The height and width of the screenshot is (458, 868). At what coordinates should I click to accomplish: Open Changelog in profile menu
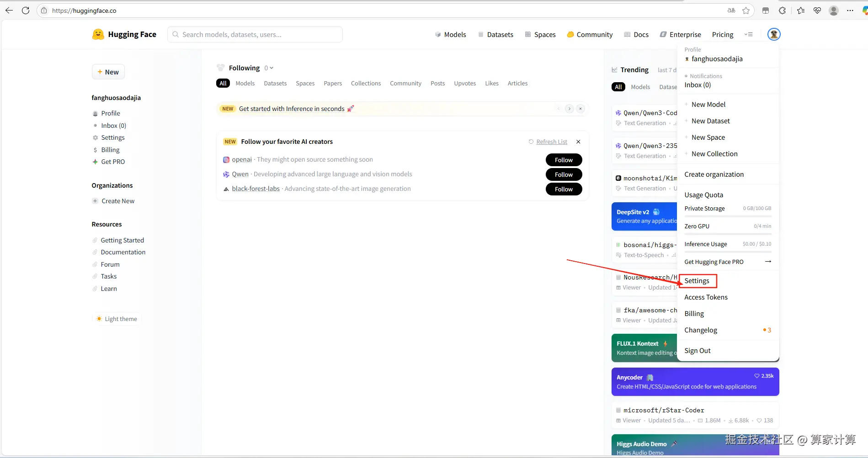[x=701, y=330]
